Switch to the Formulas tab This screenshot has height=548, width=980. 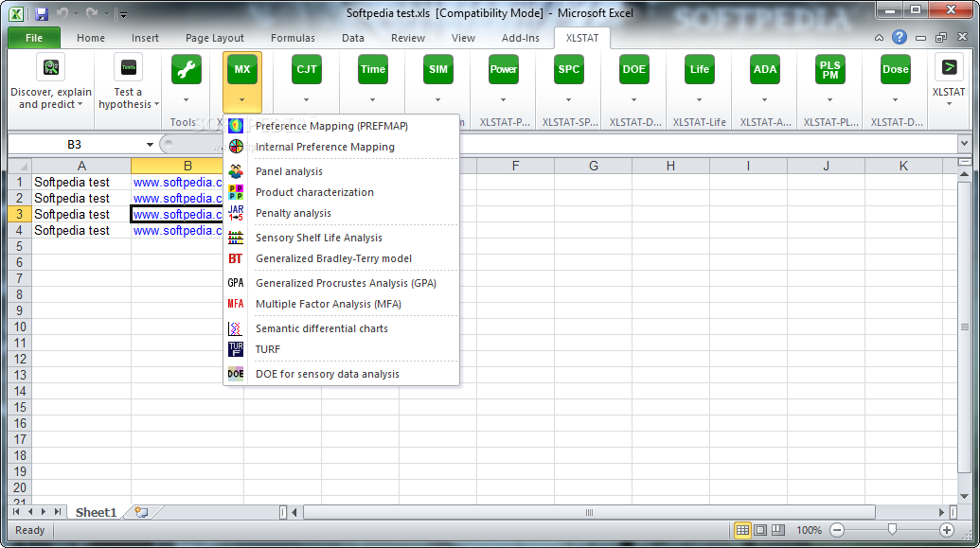pyautogui.click(x=293, y=38)
